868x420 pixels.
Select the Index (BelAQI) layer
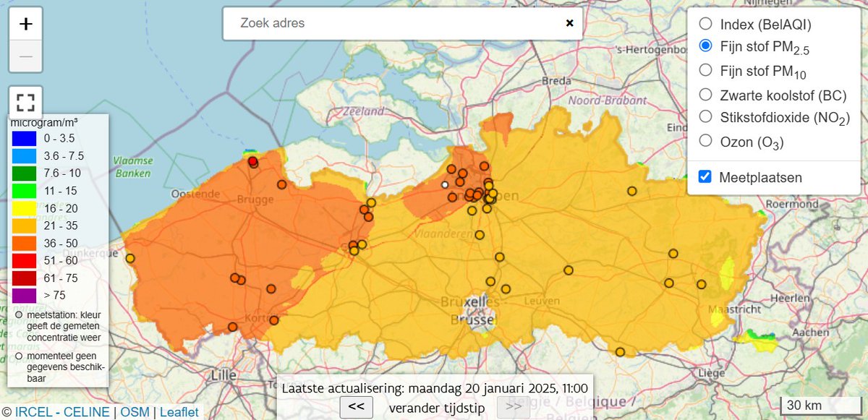(x=705, y=25)
